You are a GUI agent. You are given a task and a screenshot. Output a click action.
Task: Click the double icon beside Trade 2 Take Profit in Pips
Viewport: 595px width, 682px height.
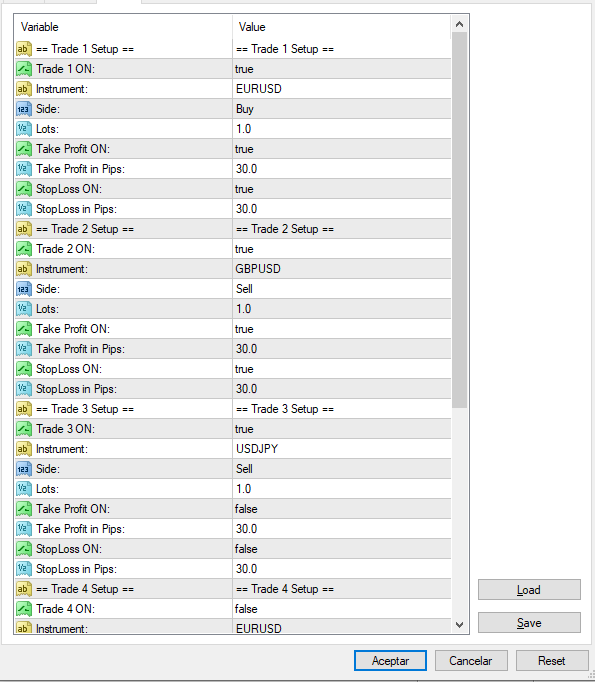click(x=24, y=349)
